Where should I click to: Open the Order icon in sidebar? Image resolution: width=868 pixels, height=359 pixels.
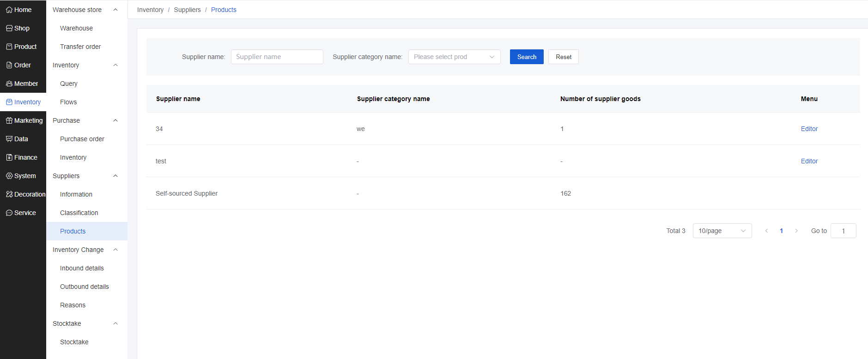[x=9, y=65]
